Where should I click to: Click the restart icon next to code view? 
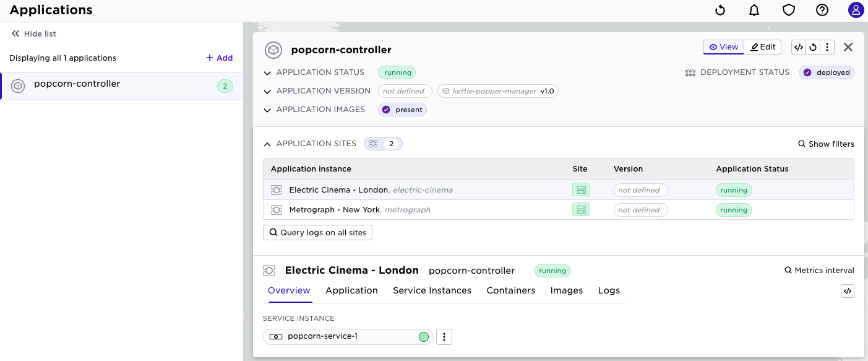pyautogui.click(x=812, y=46)
